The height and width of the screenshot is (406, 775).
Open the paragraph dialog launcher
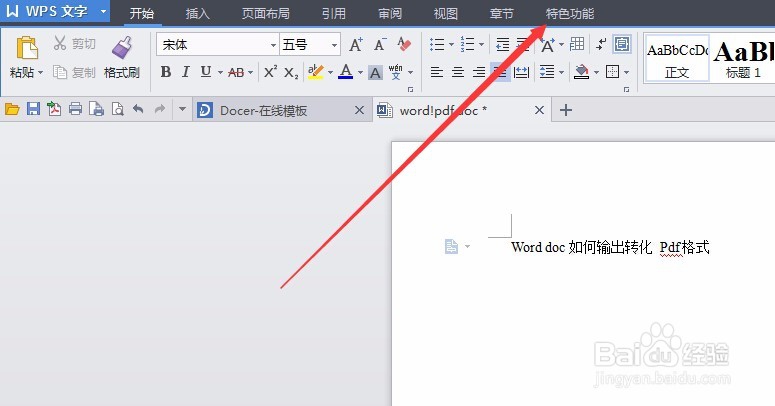(x=627, y=90)
